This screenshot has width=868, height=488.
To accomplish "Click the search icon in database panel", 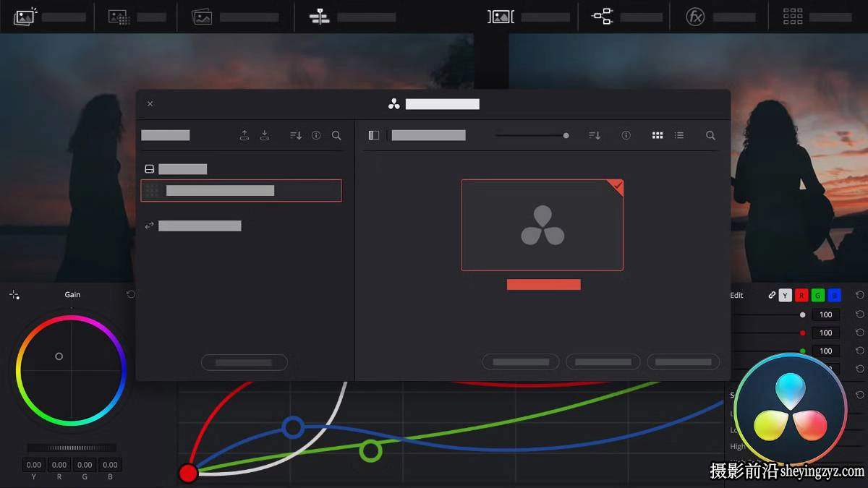I will (336, 135).
